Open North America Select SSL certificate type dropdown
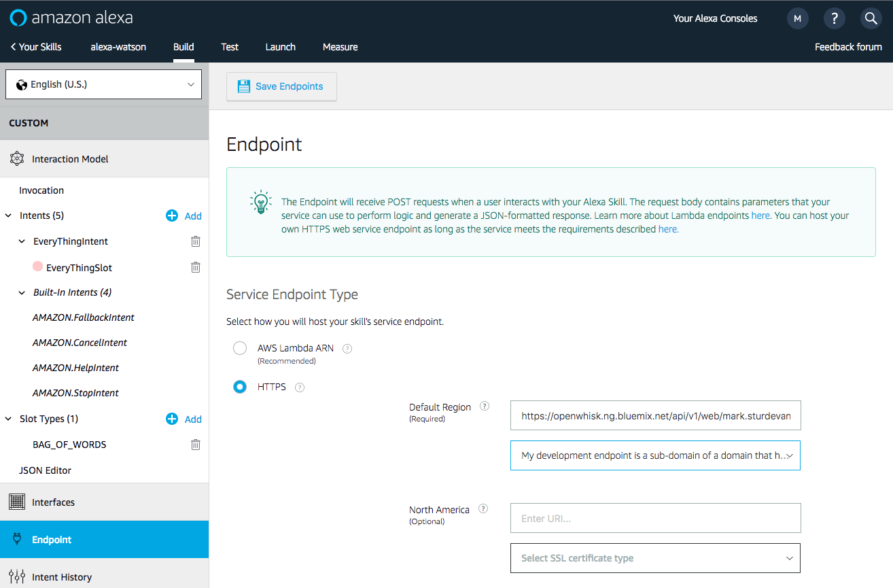The width and height of the screenshot is (893, 588). (x=655, y=558)
